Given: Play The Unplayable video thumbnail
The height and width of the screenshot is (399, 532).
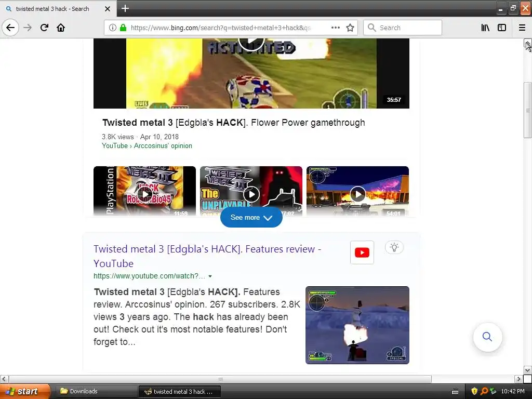Looking at the screenshot, I should tap(251, 191).
